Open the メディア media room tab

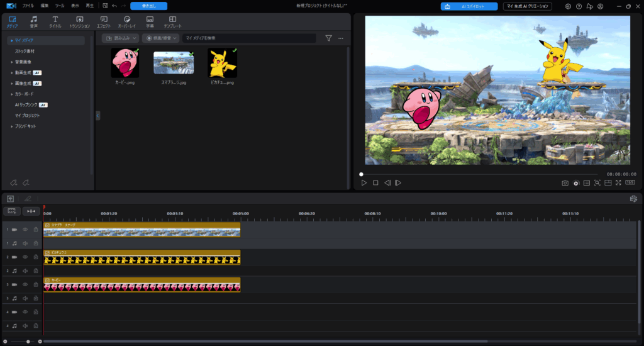pos(12,22)
